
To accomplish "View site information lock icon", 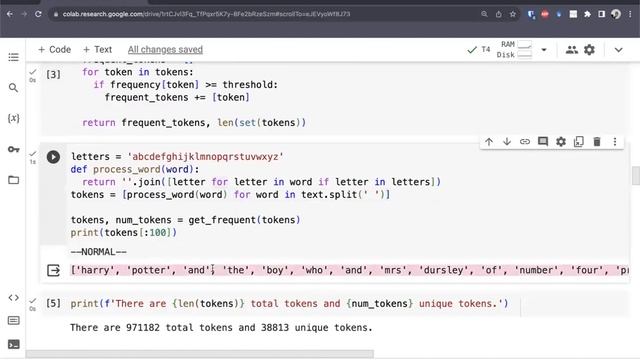I will click(56, 14).
